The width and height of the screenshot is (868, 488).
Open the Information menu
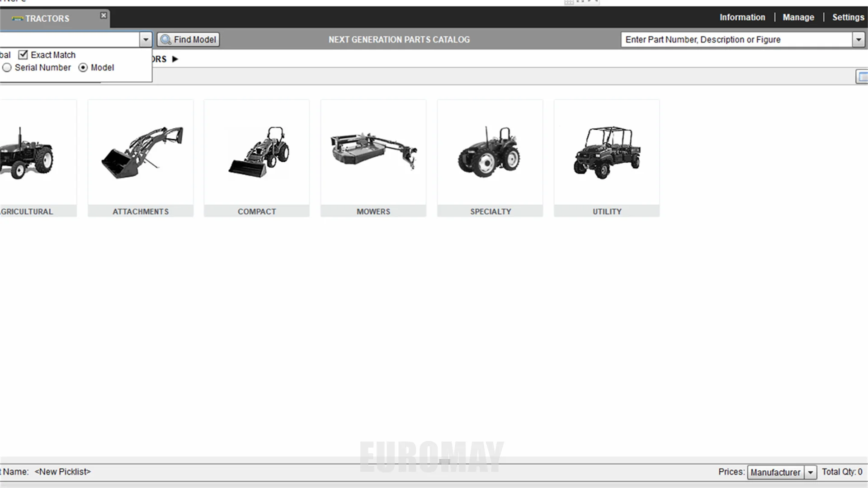point(742,17)
